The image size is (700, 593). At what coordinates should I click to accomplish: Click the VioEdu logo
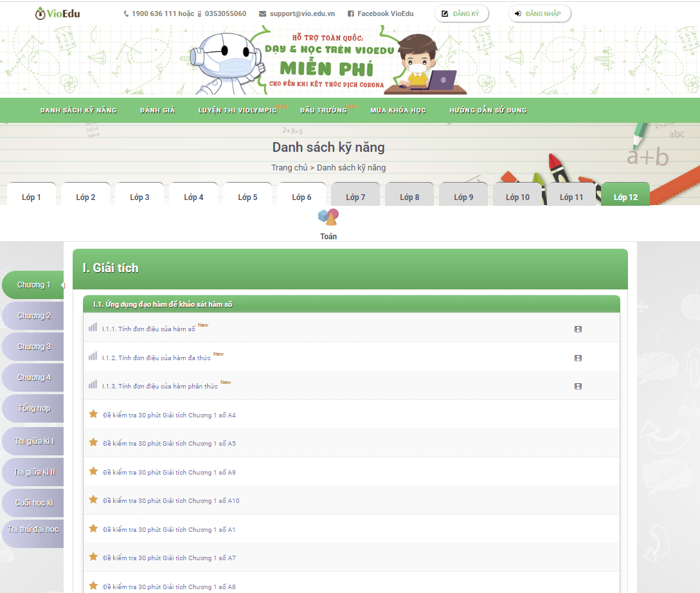pyautogui.click(x=58, y=14)
